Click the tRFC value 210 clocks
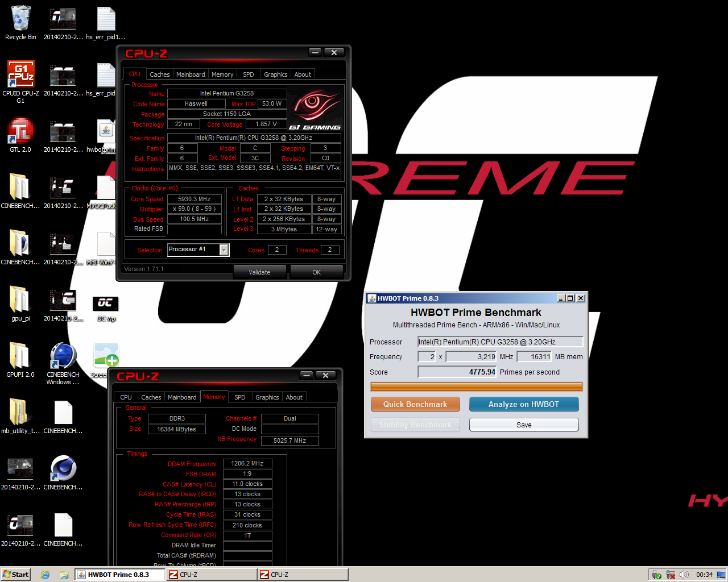The image size is (728, 582). 247,525
